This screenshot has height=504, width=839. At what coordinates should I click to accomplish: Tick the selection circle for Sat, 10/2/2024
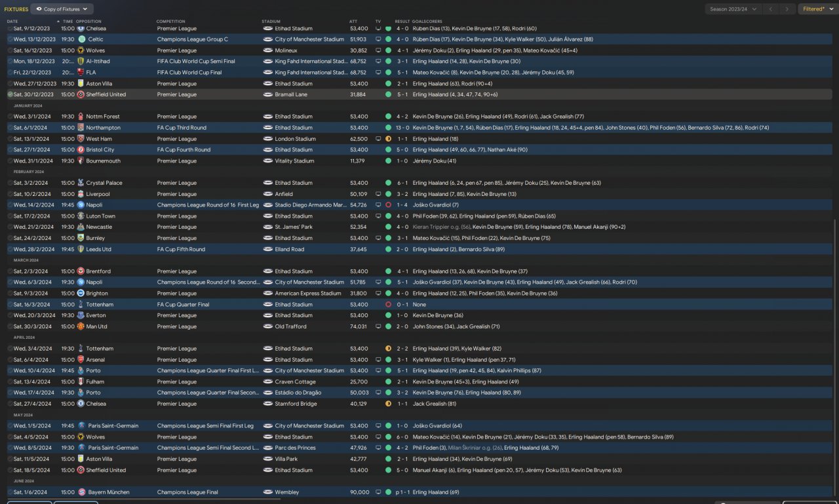click(x=10, y=194)
